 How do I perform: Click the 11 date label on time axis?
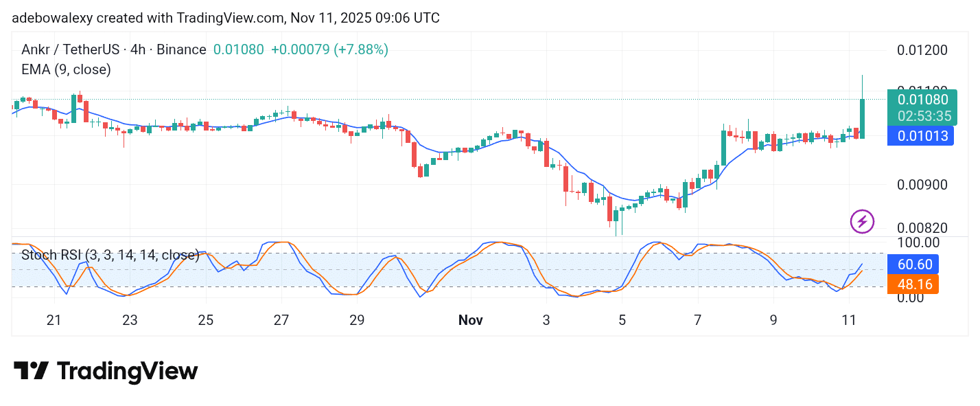[849, 320]
